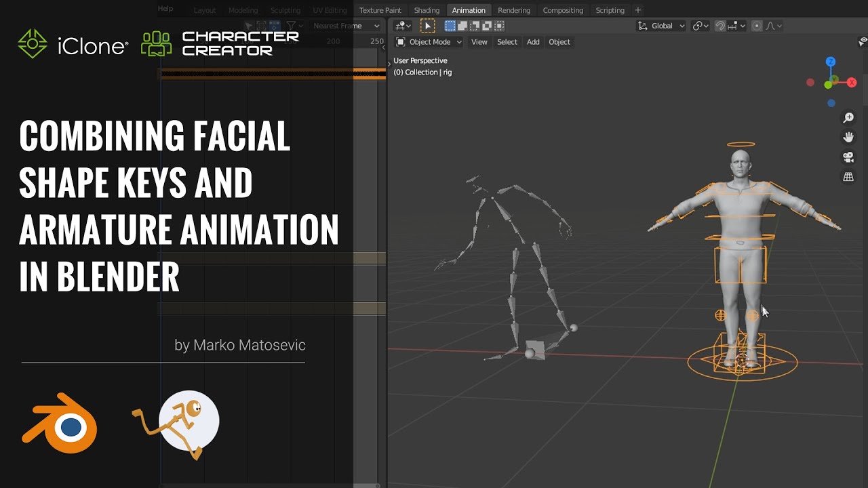This screenshot has width=868, height=488.
Task: Select the Animation workspace tab
Action: [469, 10]
